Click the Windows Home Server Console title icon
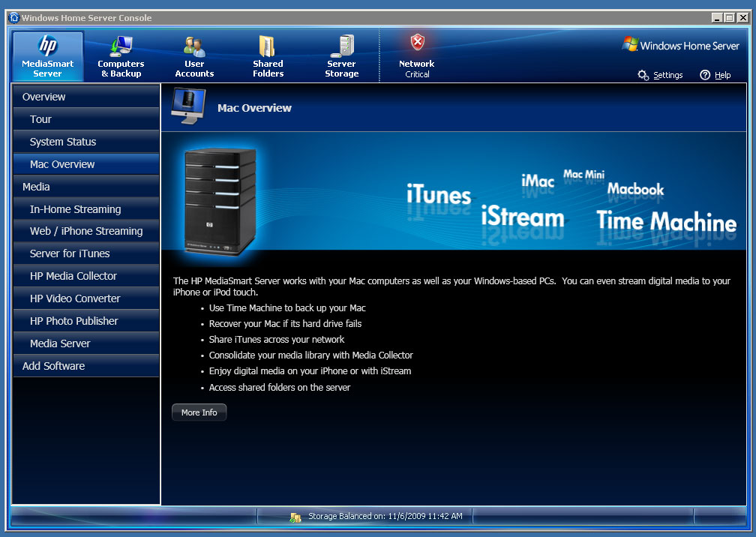This screenshot has height=537, width=756. click(x=14, y=18)
